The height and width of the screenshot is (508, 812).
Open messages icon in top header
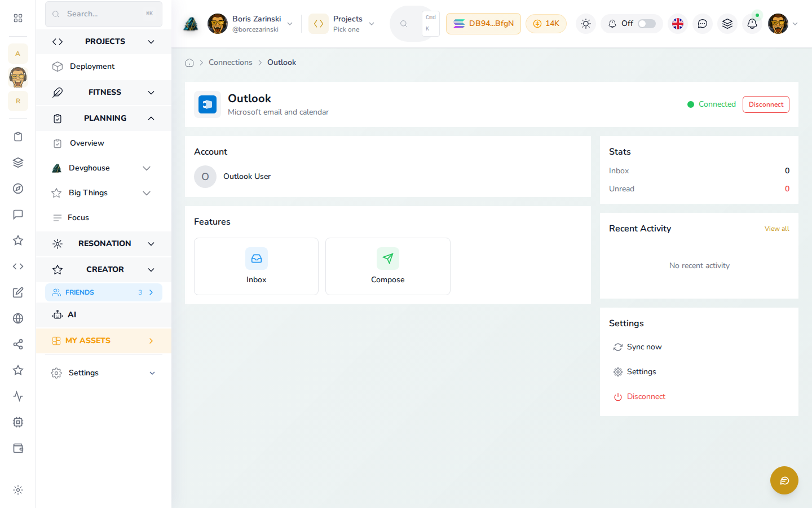[703, 24]
